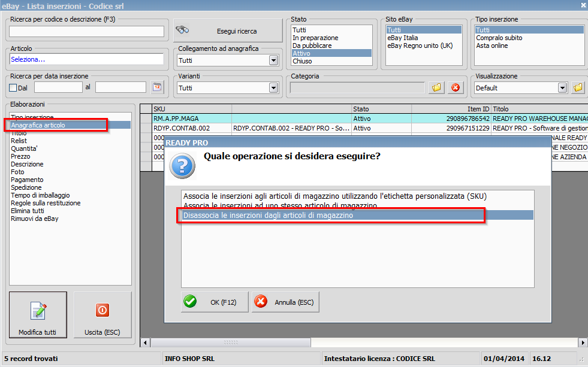
Task: Open the calendar date picker icon
Action: coord(157,87)
